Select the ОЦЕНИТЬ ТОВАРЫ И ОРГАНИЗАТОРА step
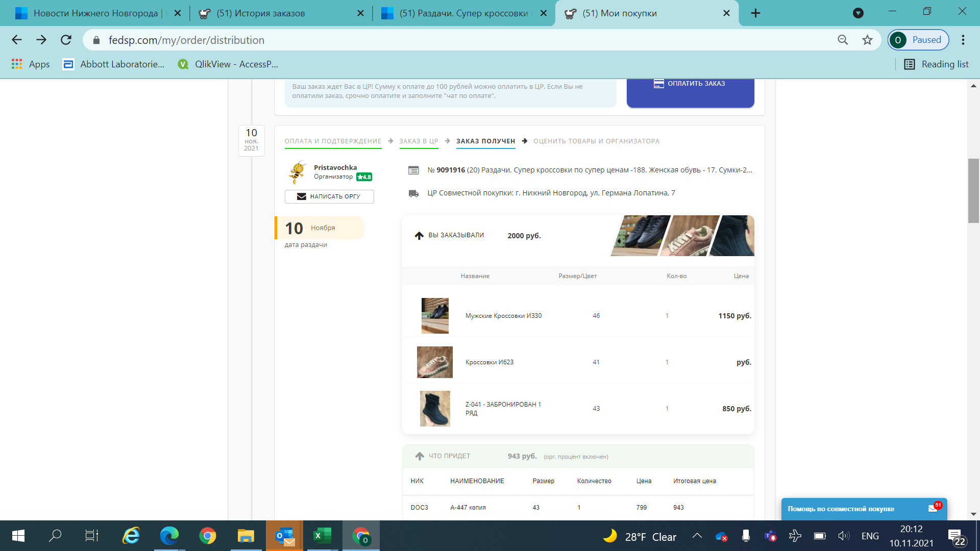Screen dimensions: 980x551 tap(596, 141)
